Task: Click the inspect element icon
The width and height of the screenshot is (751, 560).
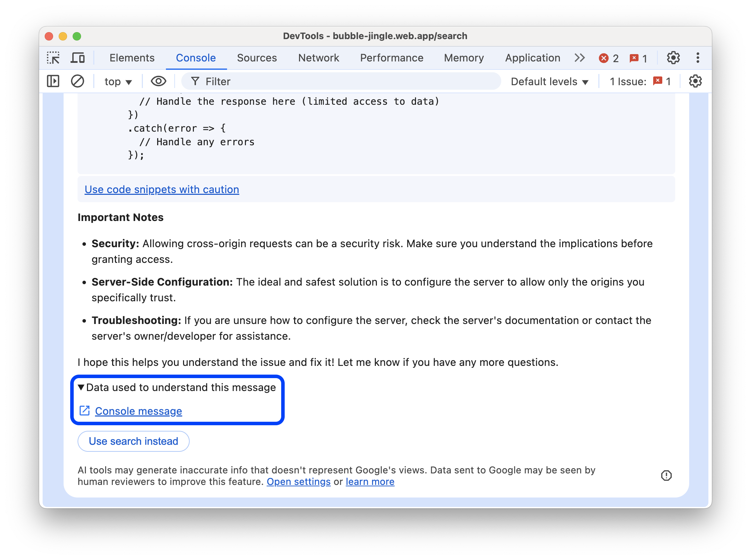Action: pos(53,57)
